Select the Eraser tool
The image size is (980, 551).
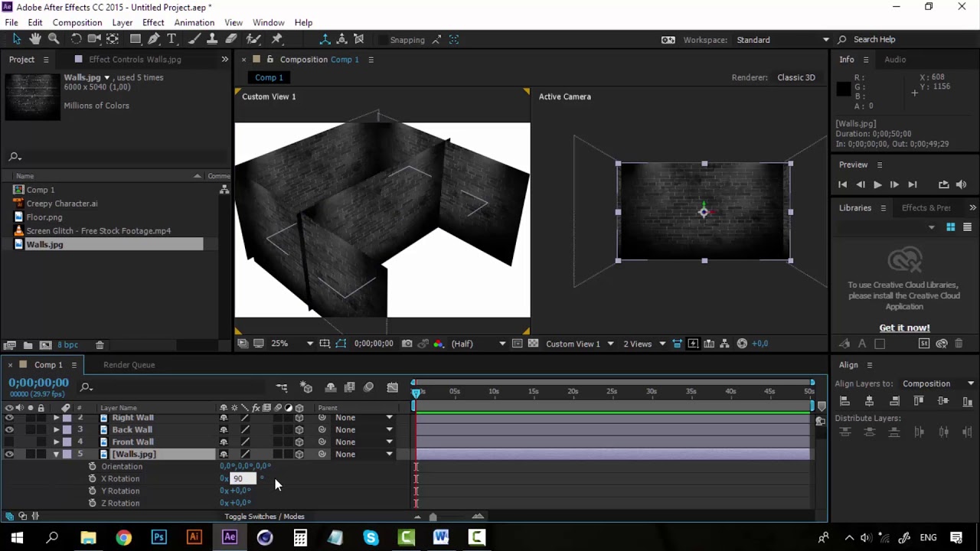(232, 39)
